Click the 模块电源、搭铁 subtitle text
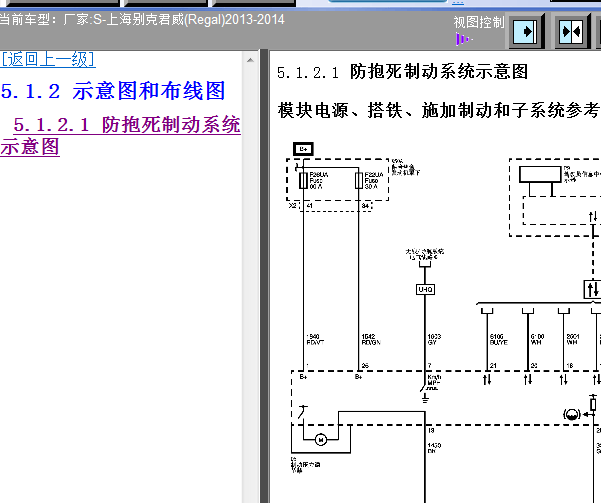 (x=439, y=110)
